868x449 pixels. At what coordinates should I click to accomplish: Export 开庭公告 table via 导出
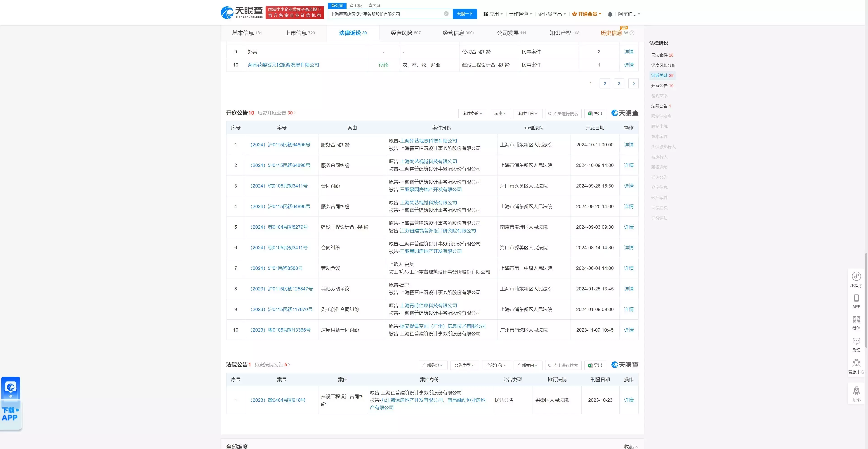595,114
